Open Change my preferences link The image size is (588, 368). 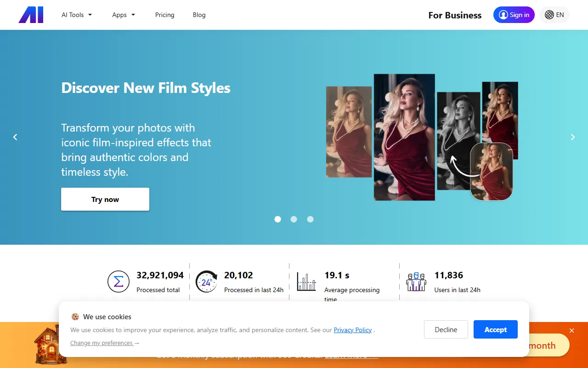(105, 343)
